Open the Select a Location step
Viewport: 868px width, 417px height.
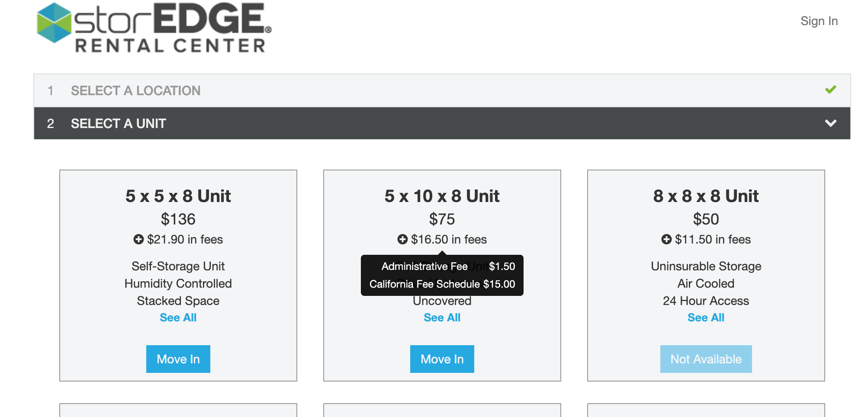(x=442, y=90)
